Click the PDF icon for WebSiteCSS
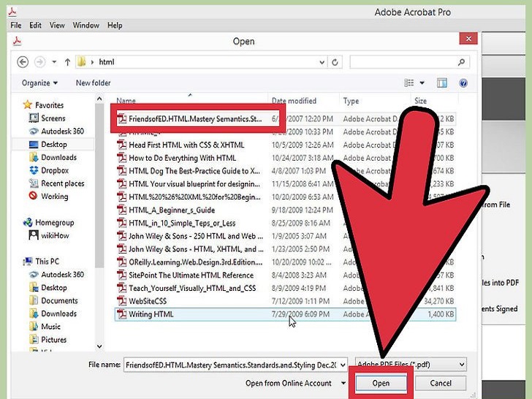The image size is (532, 399). (x=122, y=301)
